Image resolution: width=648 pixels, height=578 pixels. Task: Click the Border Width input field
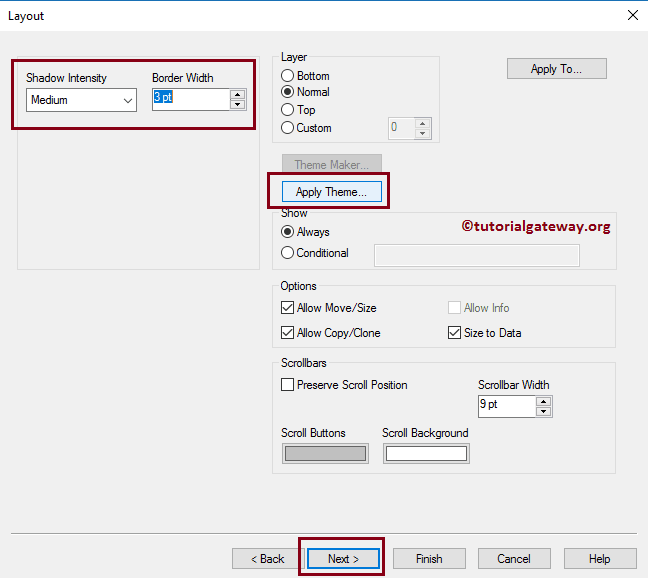(x=191, y=99)
